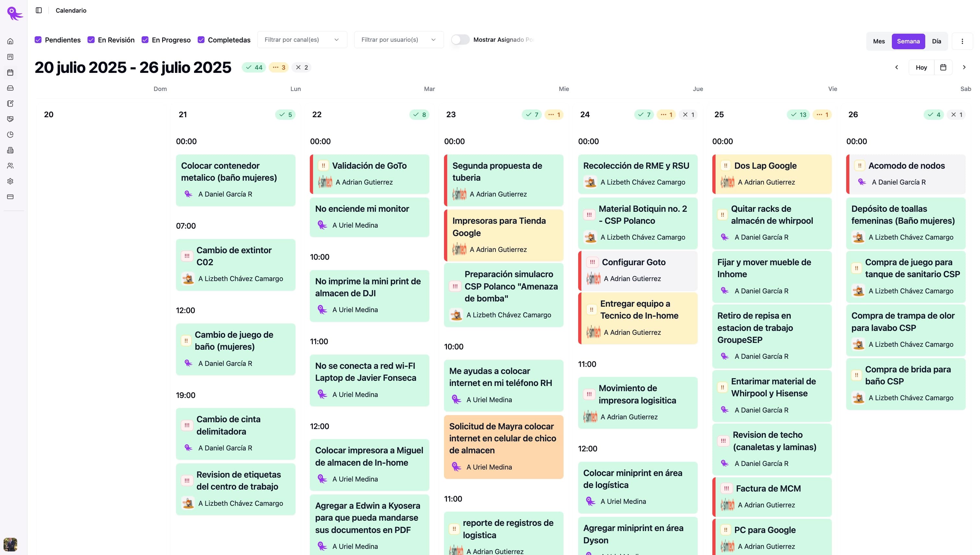Switch to the Día view tab

point(936,41)
